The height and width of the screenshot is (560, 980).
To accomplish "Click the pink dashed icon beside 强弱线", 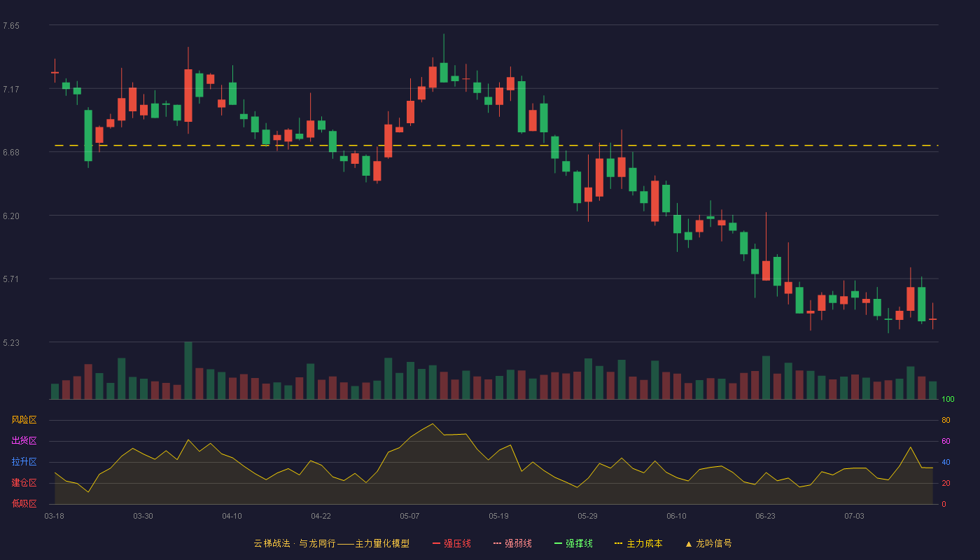I will coord(497,544).
